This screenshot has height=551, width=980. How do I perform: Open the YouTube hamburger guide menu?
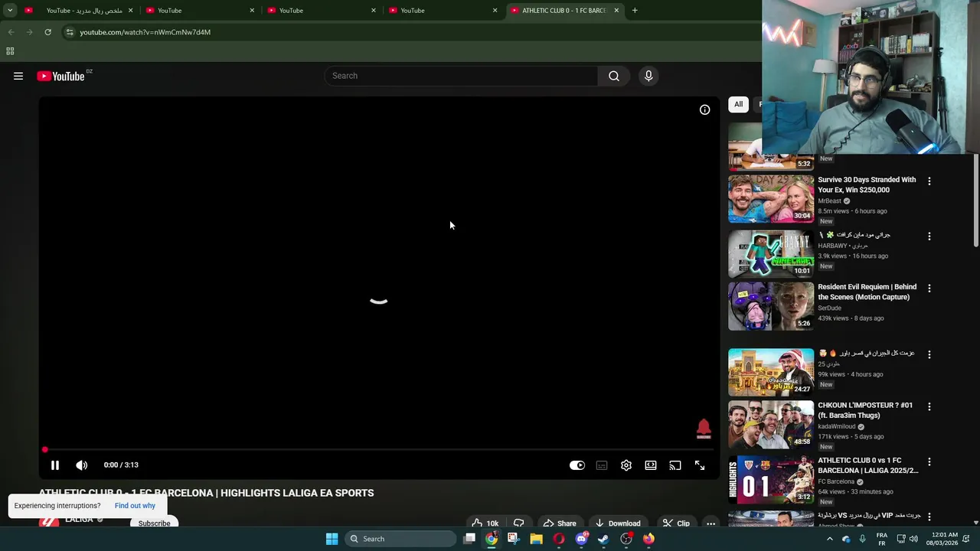[x=18, y=76]
